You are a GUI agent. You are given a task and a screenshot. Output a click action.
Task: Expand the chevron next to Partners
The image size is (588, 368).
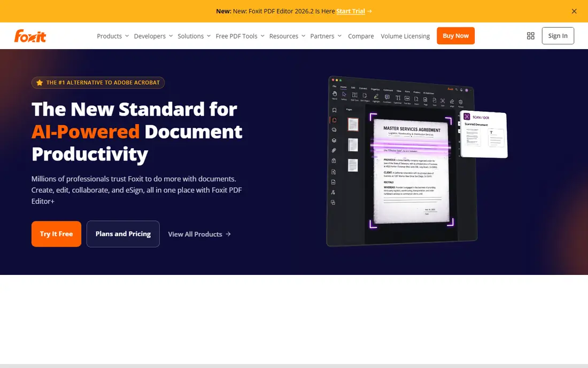click(339, 36)
